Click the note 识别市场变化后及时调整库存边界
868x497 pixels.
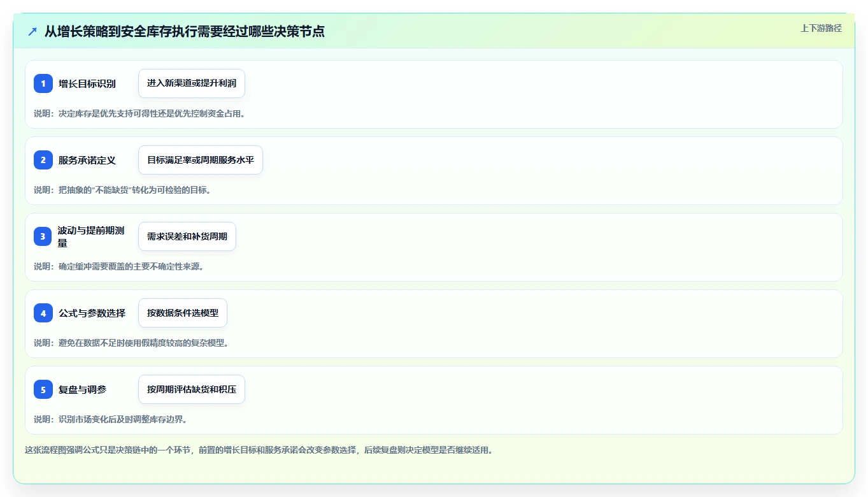click(110, 419)
